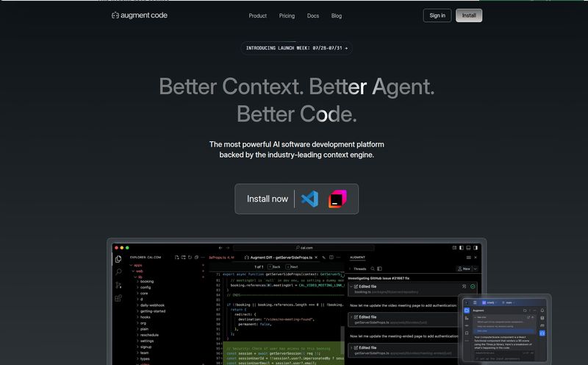
Task: Toggle the threads side panel icon
Action: tap(379, 269)
